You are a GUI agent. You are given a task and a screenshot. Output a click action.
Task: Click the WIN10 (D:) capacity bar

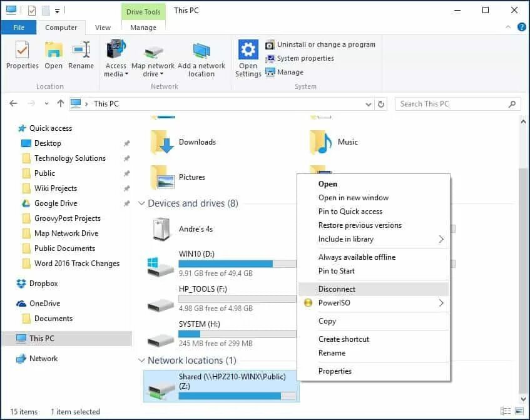pos(237,264)
